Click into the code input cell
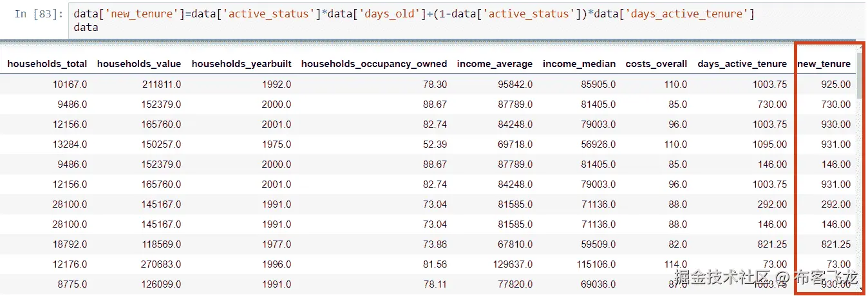 pos(412,20)
